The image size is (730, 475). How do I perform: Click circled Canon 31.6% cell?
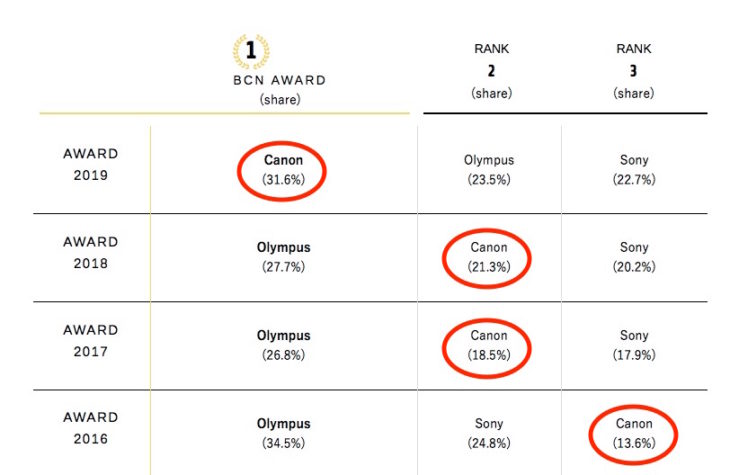[x=282, y=170]
